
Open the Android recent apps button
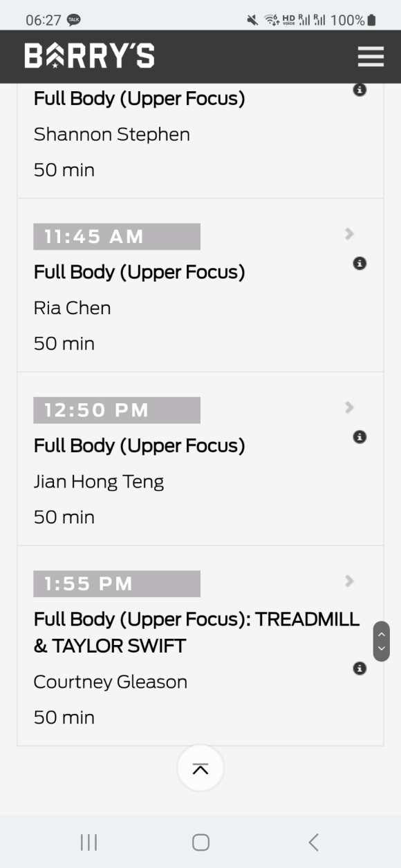(88, 842)
